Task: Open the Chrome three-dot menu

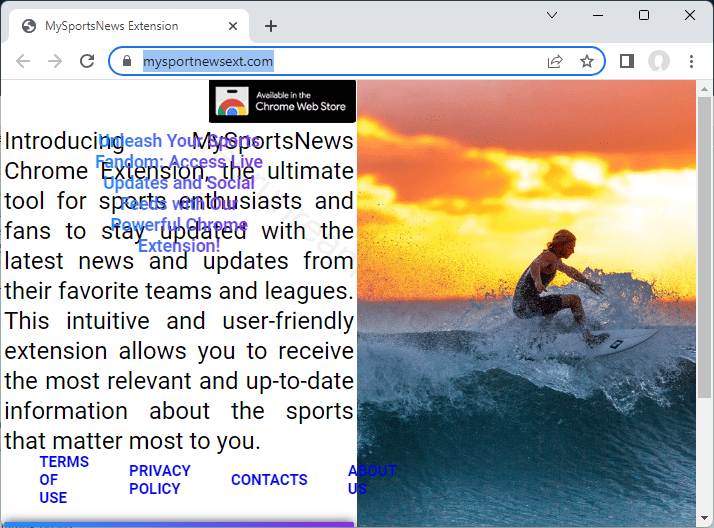Action: pyautogui.click(x=691, y=61)
